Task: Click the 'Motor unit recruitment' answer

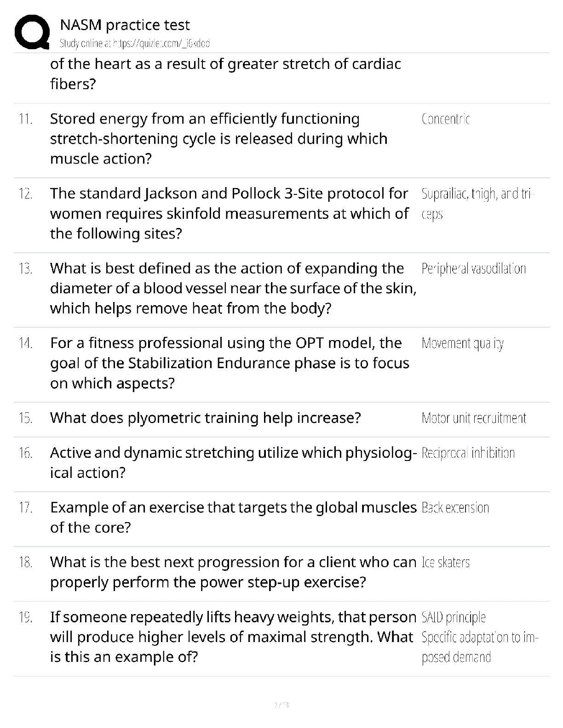Action: click(474, 418)
